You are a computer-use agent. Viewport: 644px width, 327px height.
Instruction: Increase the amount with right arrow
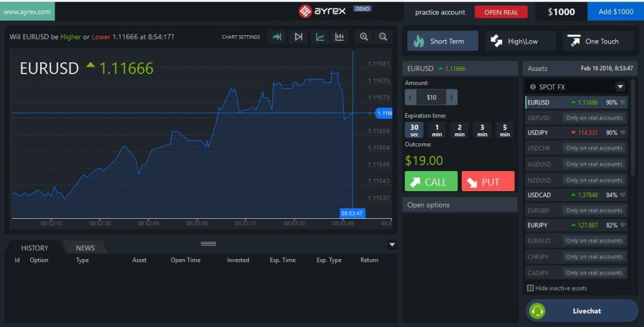[x=452, y=97]
